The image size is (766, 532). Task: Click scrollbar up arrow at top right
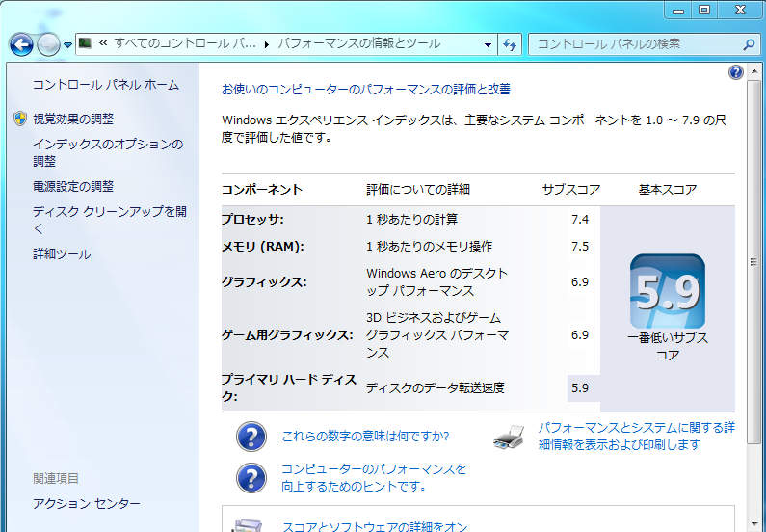coord(753,72)
